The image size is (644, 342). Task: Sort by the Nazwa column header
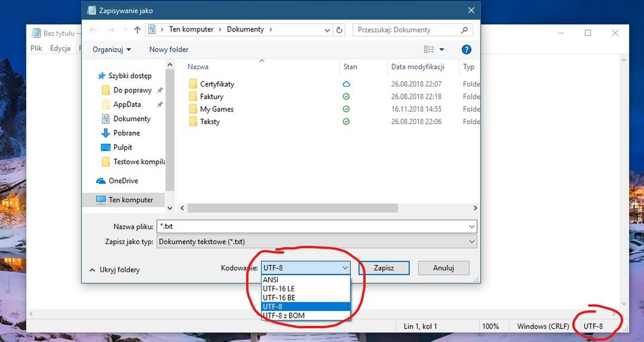198,66
